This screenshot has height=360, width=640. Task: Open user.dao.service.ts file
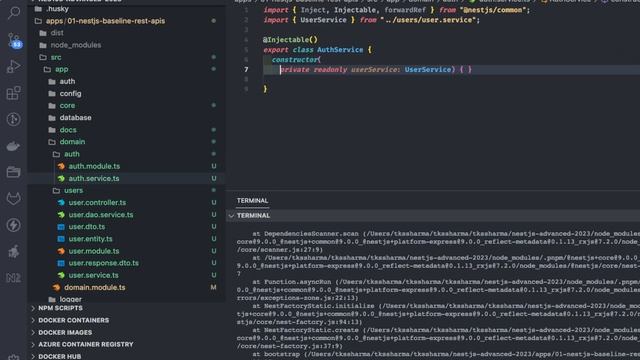tap(101, 215)
